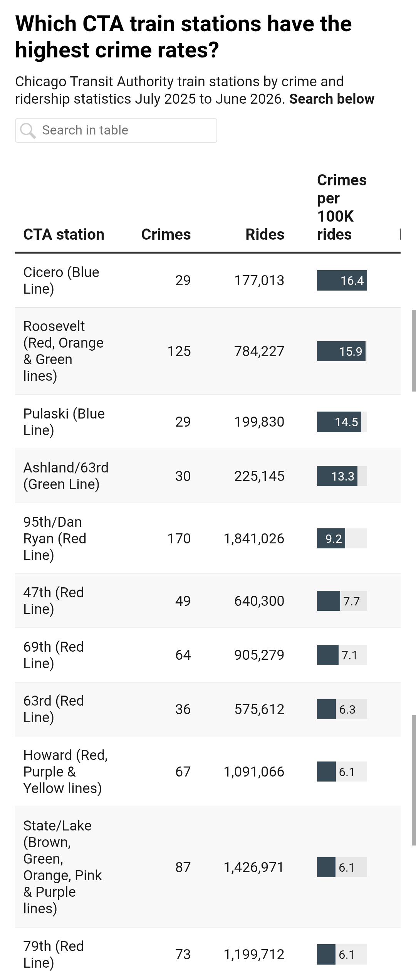Select Ashland/63rd (Green Line) station cell
The height and width of the screenshot is (980, 416).
tap(66, 476)
